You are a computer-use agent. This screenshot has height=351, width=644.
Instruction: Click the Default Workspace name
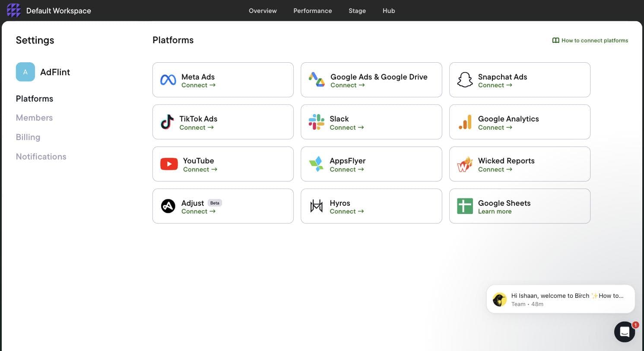(59, 11)
